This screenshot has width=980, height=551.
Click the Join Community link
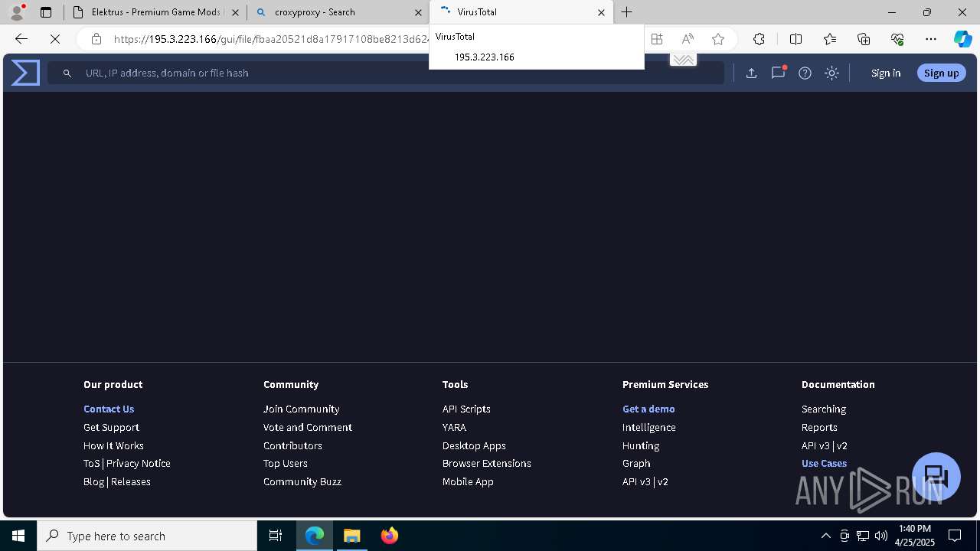[302, 409]
